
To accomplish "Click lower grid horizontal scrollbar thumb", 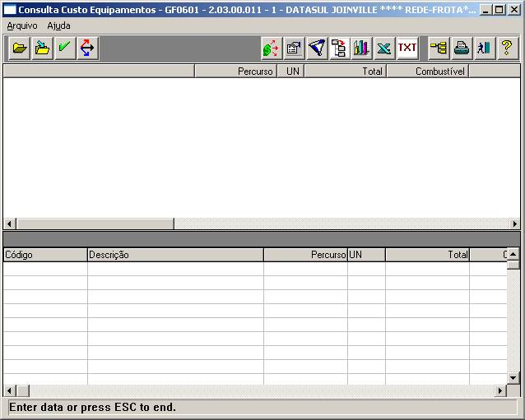I will pos(23,390).
